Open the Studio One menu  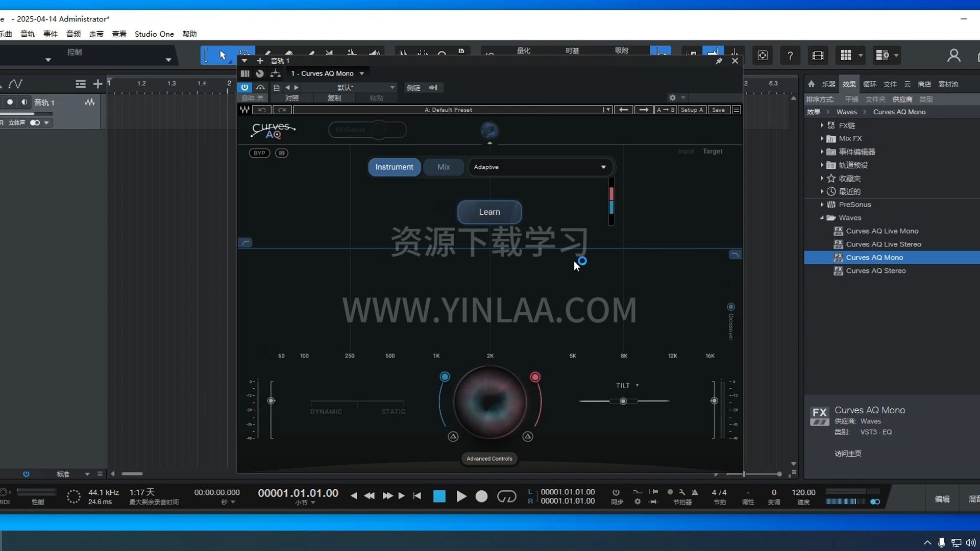pyautogui.click(x=154, y=34)
